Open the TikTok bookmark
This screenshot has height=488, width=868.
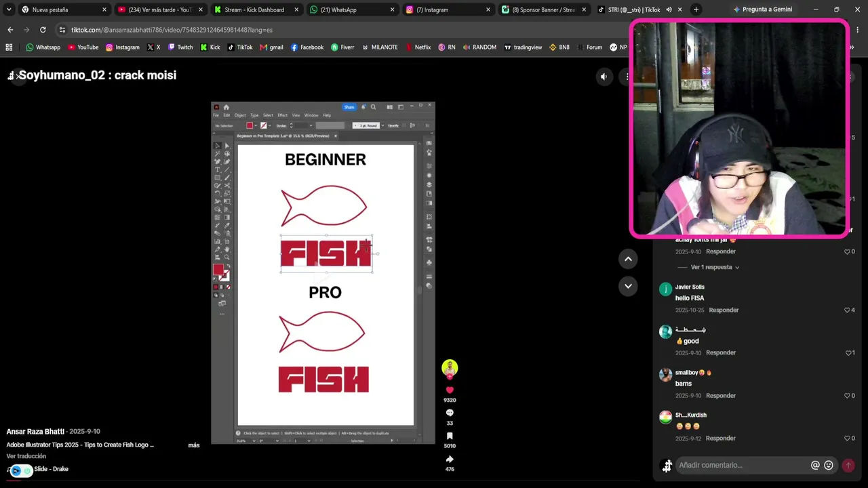(239, 47)
